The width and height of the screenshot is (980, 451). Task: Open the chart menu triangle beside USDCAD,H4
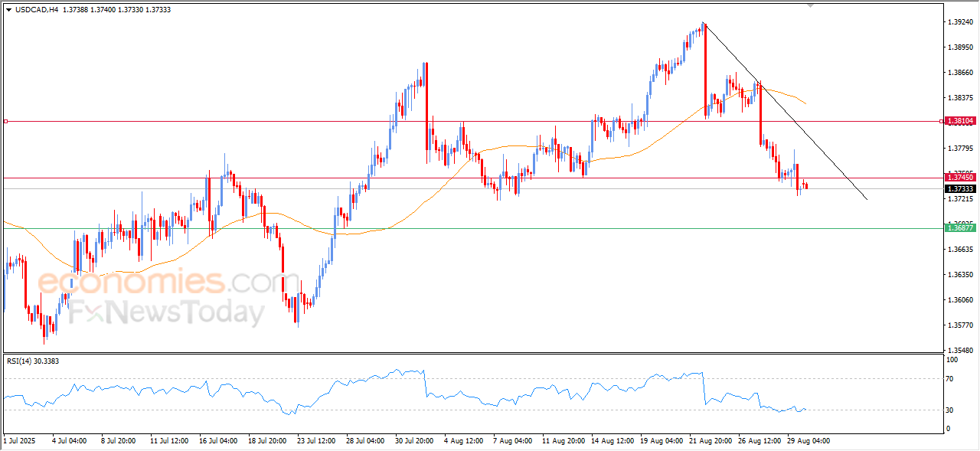[8, 9]
